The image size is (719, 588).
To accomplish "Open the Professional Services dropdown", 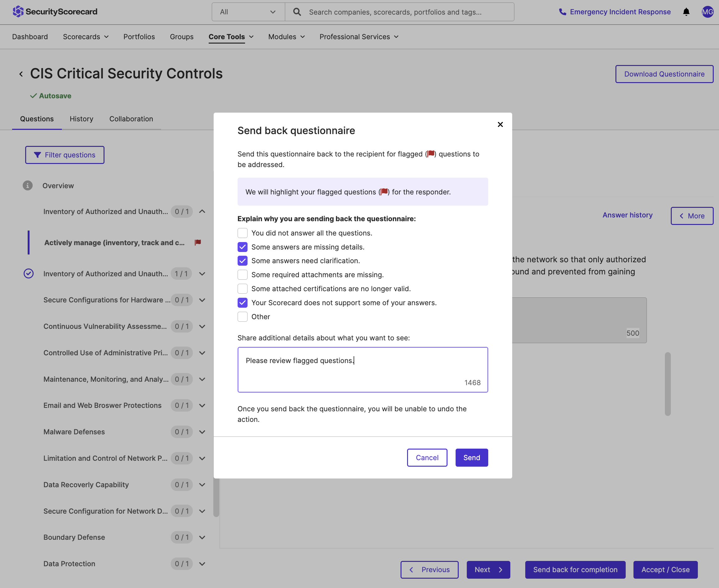I will coord(359,37).
